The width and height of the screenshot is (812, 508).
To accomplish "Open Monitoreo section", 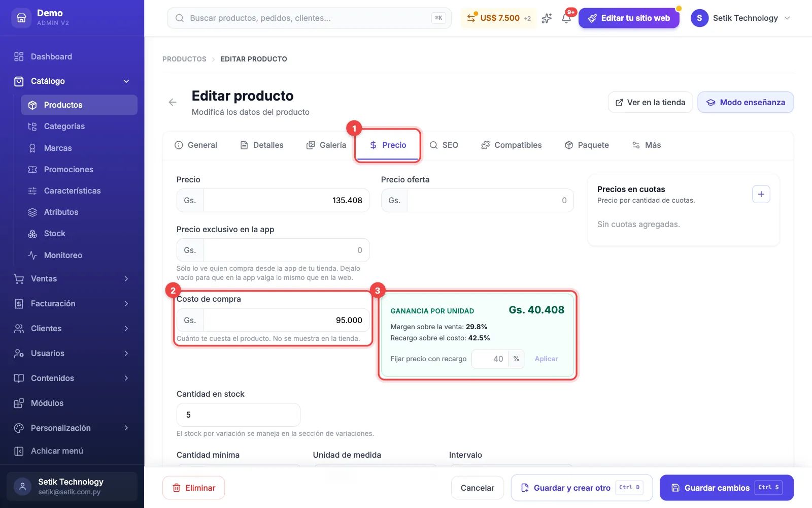I will click(79, 255).
